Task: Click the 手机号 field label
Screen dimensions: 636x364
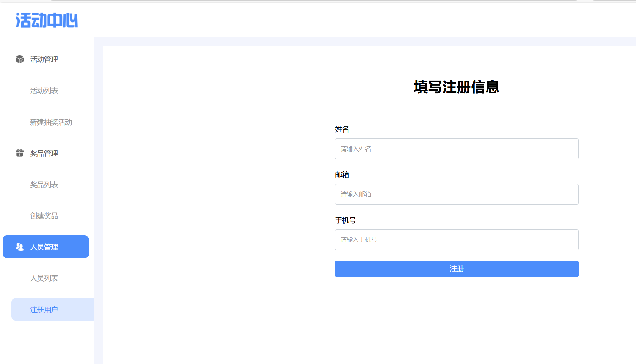Action: (x=345, y=220)
